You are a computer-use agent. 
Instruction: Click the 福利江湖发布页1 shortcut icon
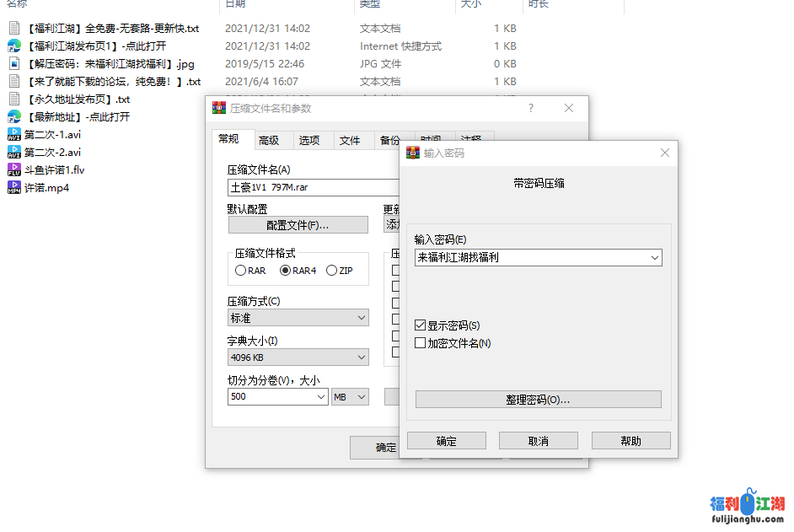pyautogui.click(x=14, y=46)
